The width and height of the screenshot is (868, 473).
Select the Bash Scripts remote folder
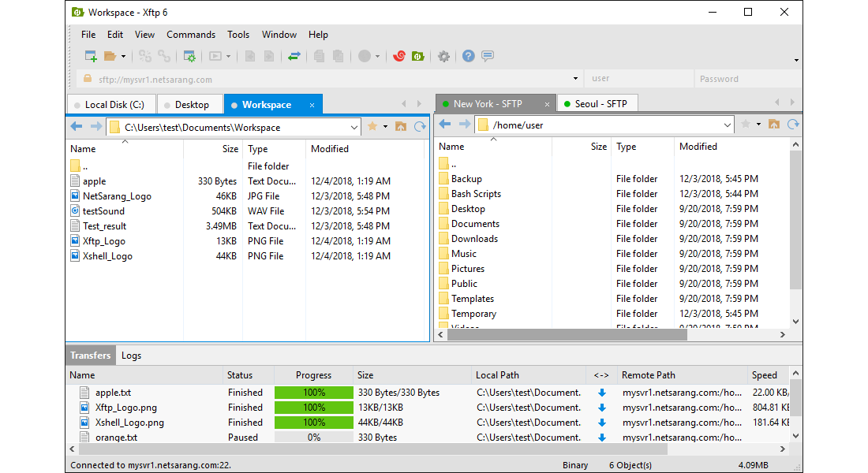(x=476, y=194)
